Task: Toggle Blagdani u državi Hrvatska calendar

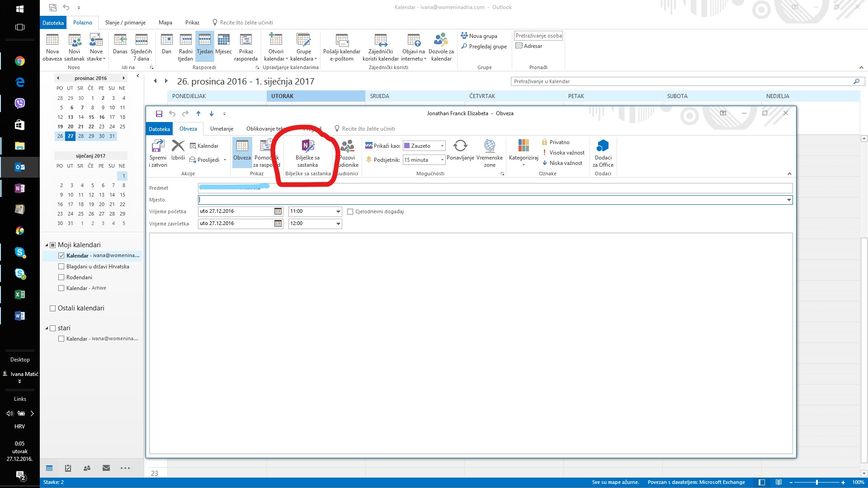Action: click(x=61, y=266)
